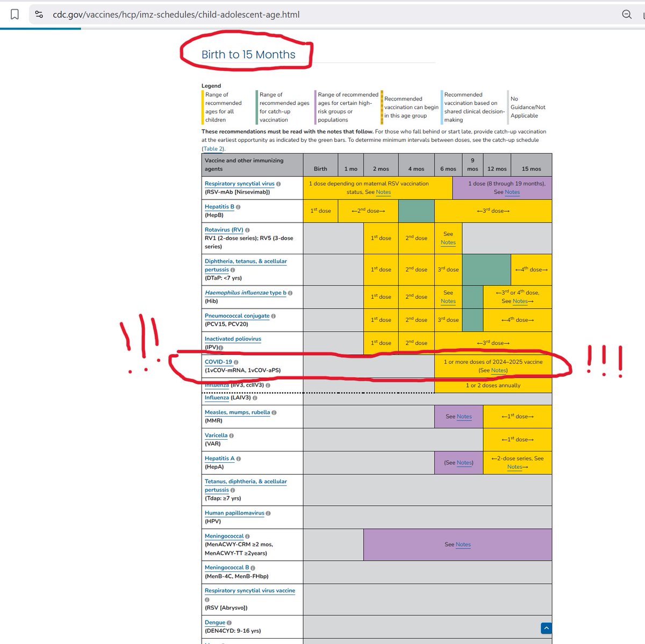Viewport: 645px width, 644px height.
Task: Open the COVID-19 vaccine link
Action: [x=218, y=362]
